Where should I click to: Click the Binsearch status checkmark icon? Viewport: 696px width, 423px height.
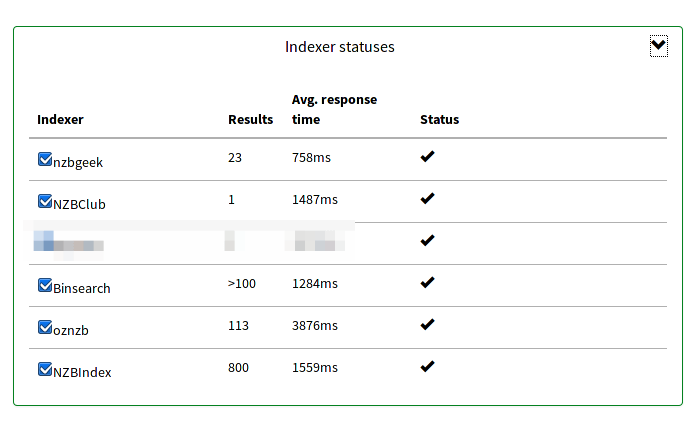click(x=427, y=283)
